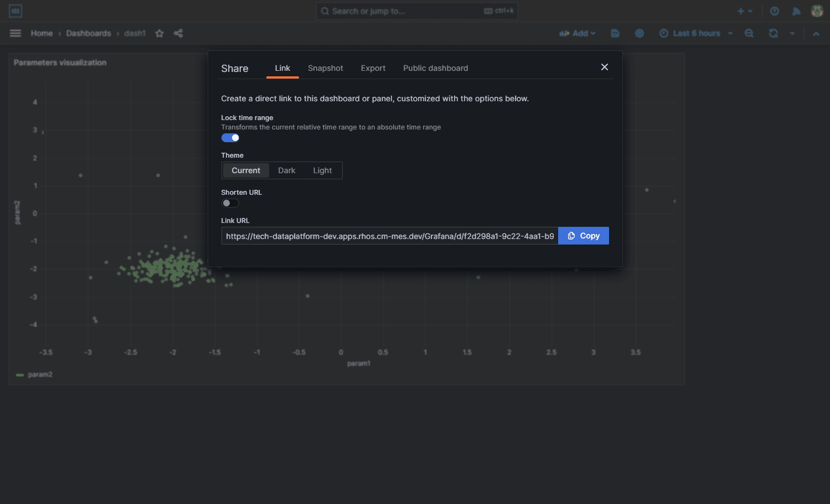Click the dash1 breadcrumb
Screen dimensions: 830x504
(x=135, y=33)
